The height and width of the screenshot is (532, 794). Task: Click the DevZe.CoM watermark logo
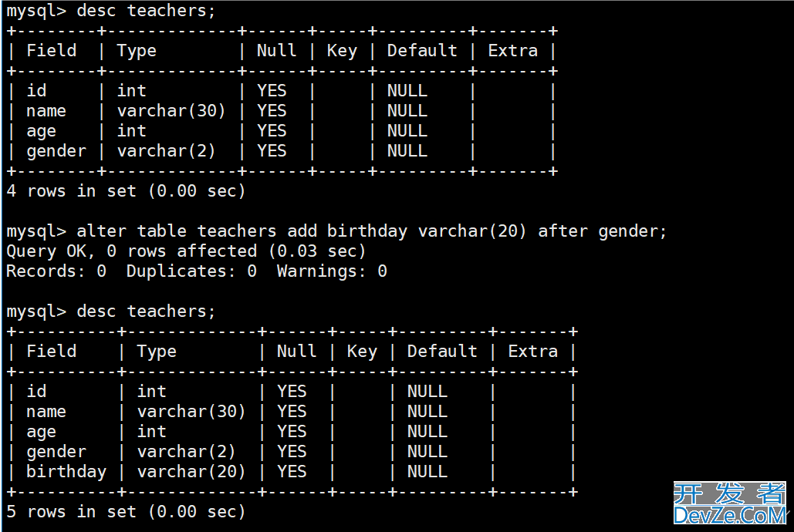730,503
